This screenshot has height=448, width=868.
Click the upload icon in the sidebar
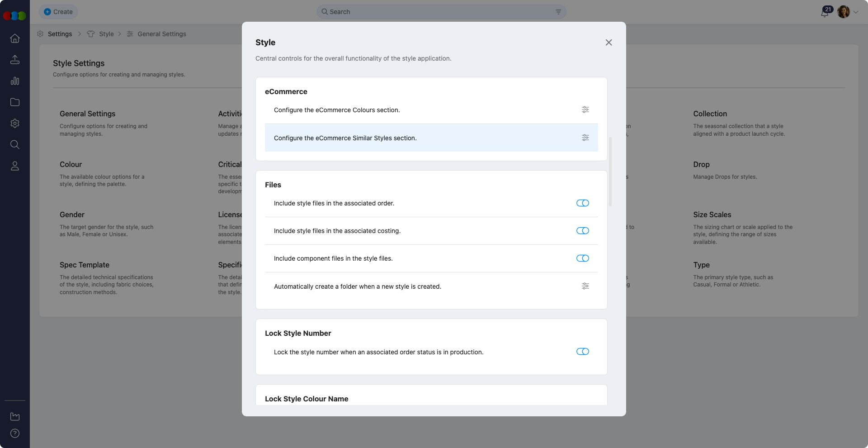click(15, 60)
